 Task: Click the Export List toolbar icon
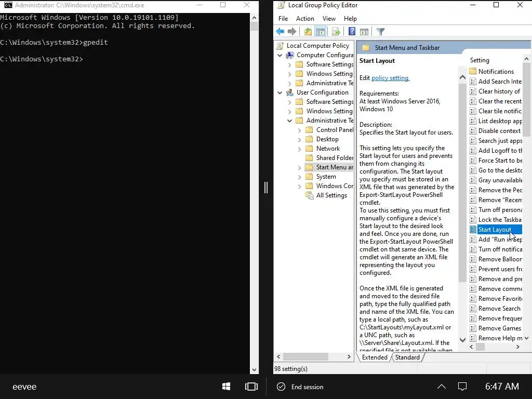click(336, 32)
